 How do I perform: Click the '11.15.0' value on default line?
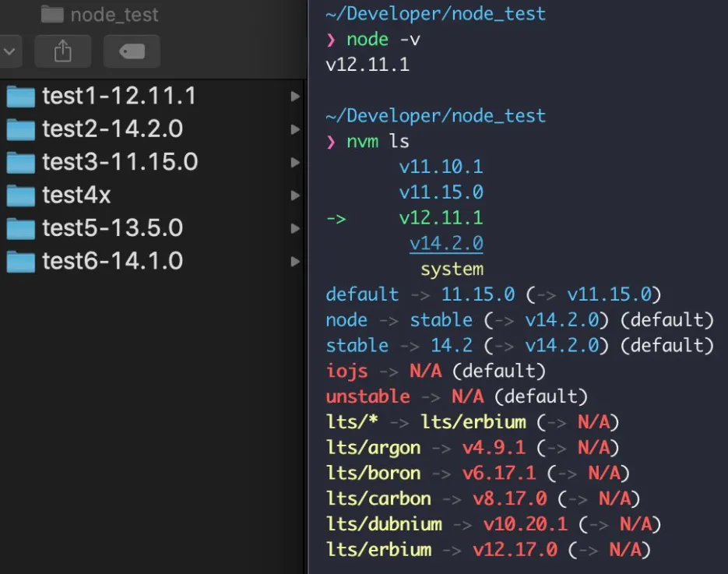pyautogui.click(x=478, y=294)
